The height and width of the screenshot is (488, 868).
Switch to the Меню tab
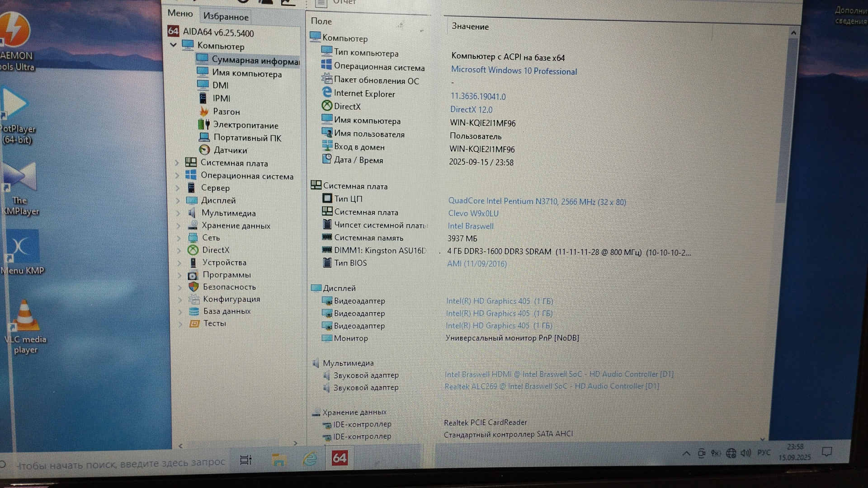tap(180, 14)
